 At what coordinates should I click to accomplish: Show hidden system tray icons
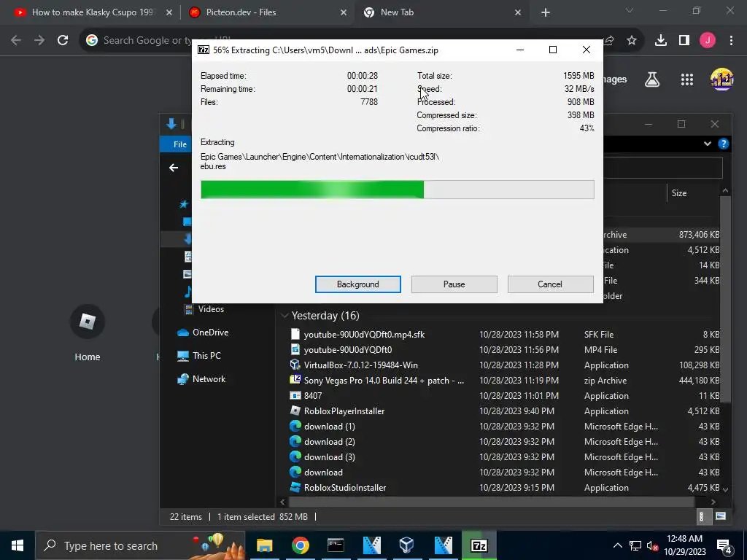[617, 545]
